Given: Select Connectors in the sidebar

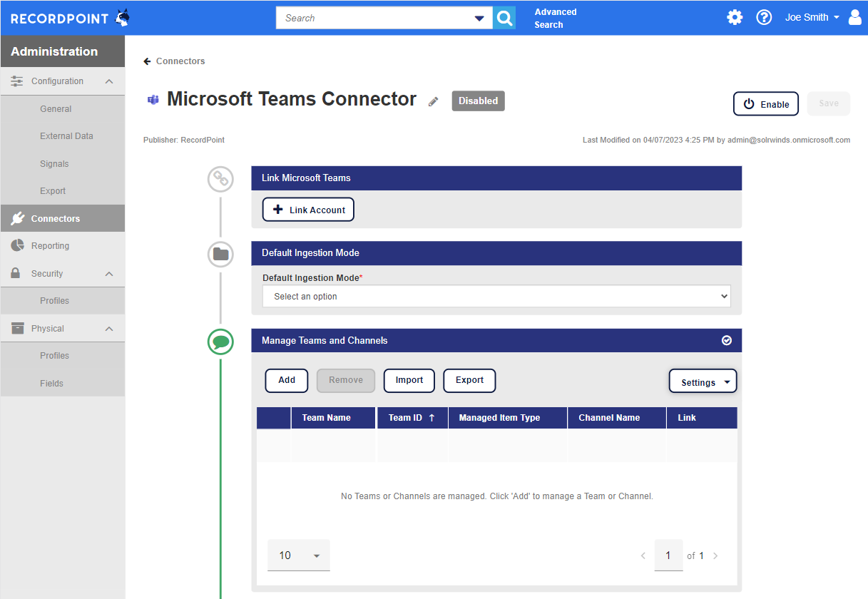Looking at the screenshot, I should pos(63,218).
